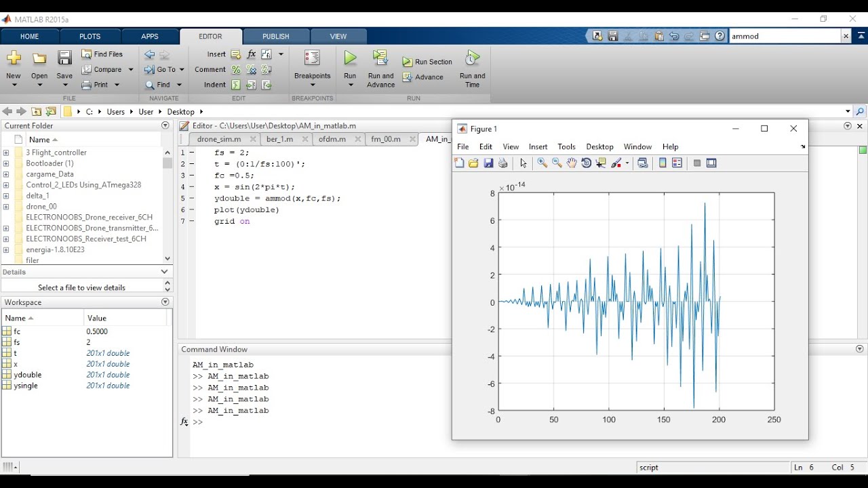Image resolution: width=868 pixels, height=488 pixels.
Task: Click the Run Section button
Action: point(427,62)
